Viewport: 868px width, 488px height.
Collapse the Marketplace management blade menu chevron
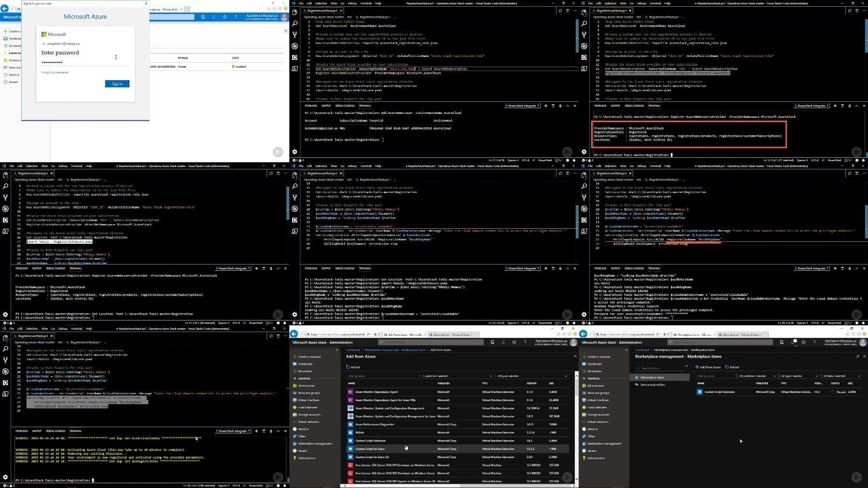pos(687,367)
